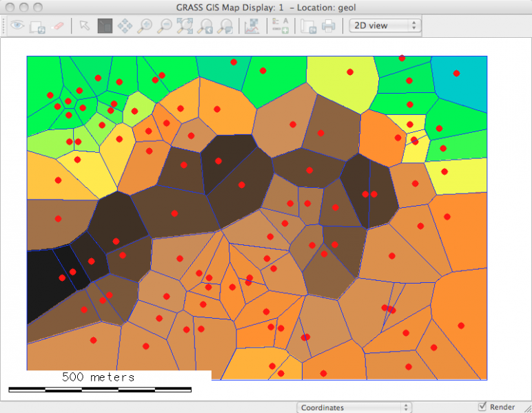Select the Pan tool
Image resolution: width=532 pixels, height=413 pixels.
click(125, 25)
